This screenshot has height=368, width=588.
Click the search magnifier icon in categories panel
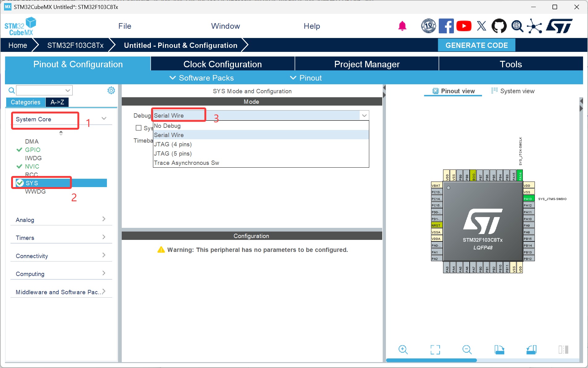[11, 90]
